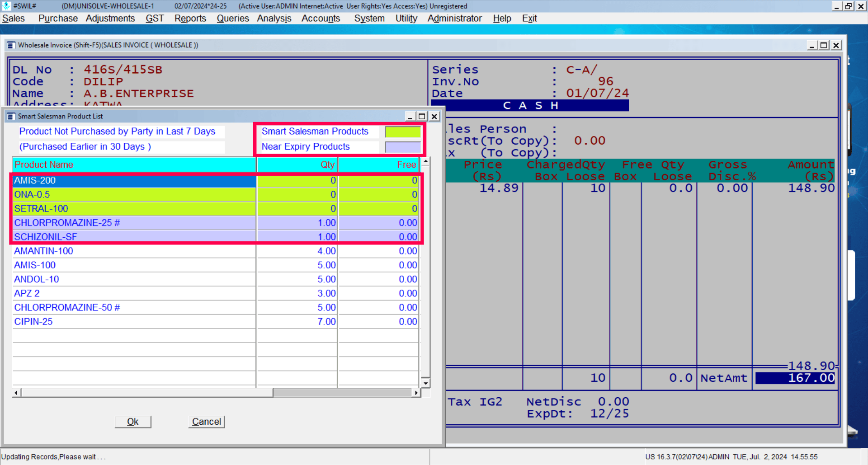
Task: Open the Help menu
Action: [502, 19]
